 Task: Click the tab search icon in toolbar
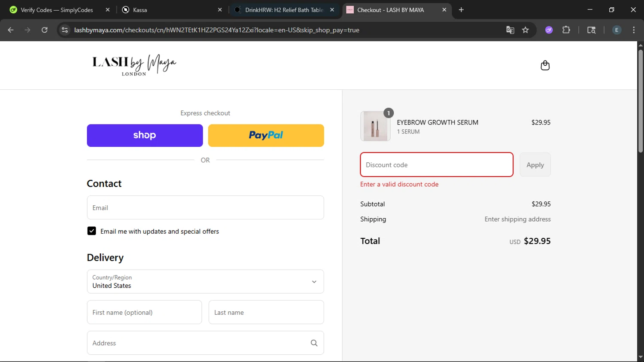591,30
